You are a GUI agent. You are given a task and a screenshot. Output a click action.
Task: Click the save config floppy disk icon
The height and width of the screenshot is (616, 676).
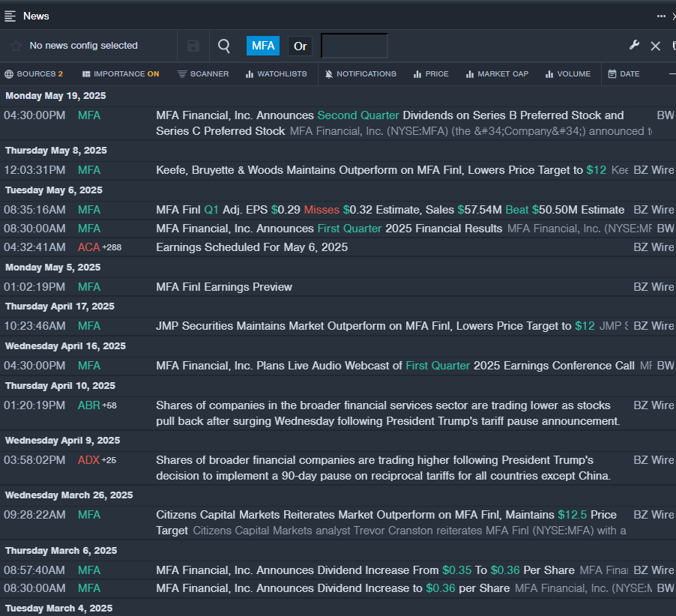[193, 46]
